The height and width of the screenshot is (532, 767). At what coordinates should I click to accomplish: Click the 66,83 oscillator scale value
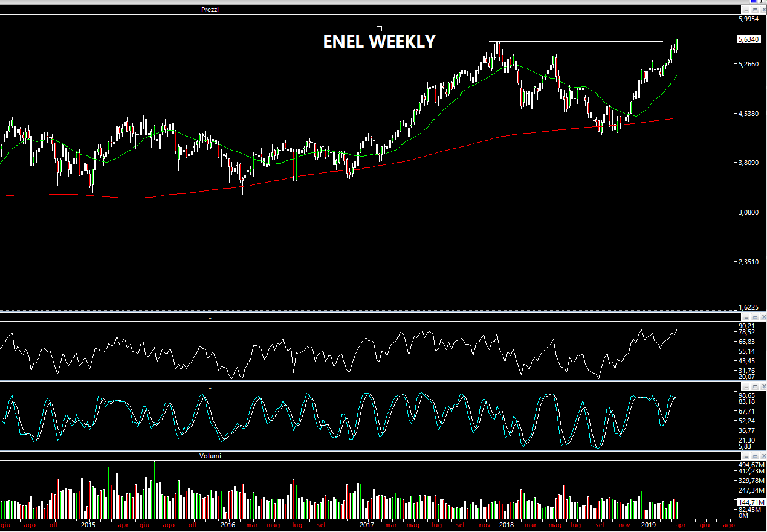pos(746,342)
